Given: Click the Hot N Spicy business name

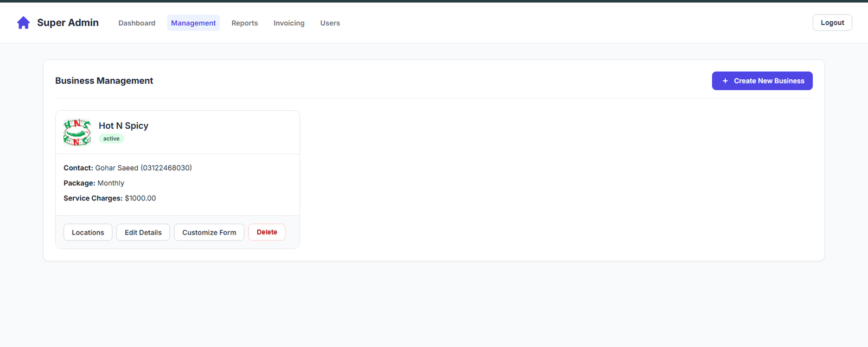Looking at the screenshot, I should pyautogui.click(x=123, y=125).
